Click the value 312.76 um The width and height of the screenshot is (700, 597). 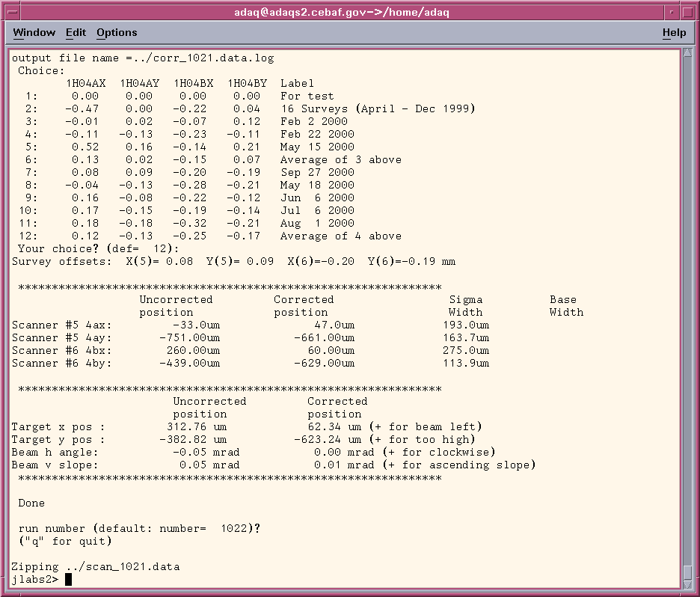tap(197, 427)
